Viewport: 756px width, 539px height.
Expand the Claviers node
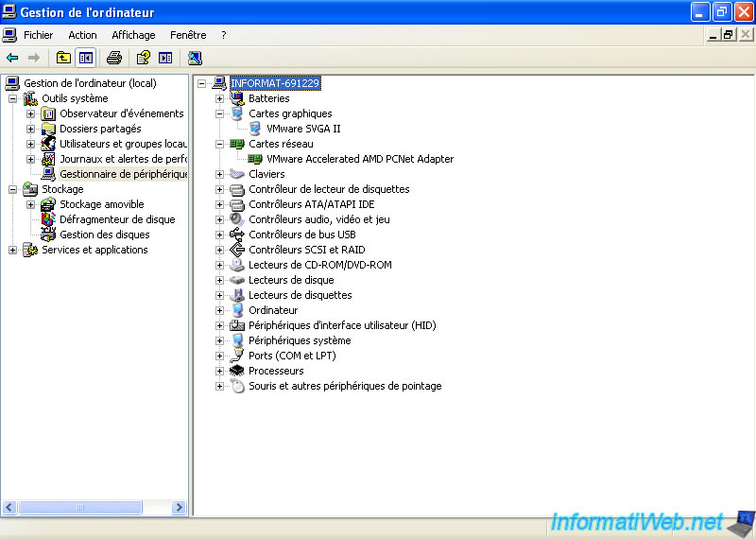219,174
